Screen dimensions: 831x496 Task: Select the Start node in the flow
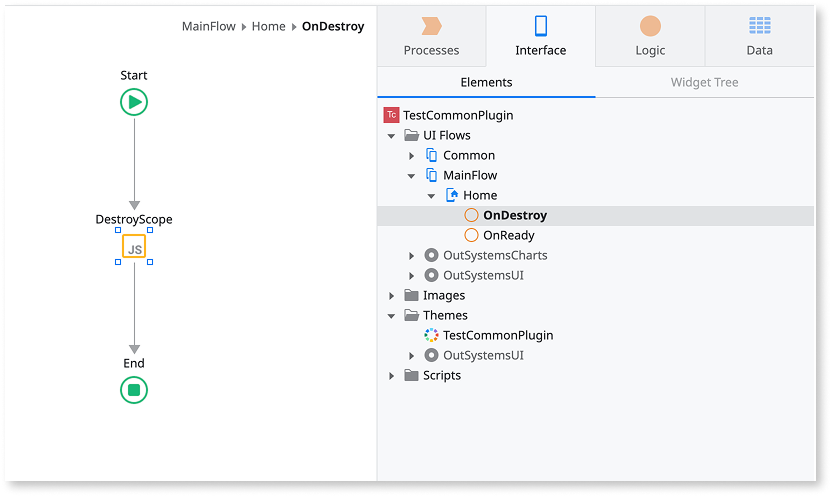(134, 102)
